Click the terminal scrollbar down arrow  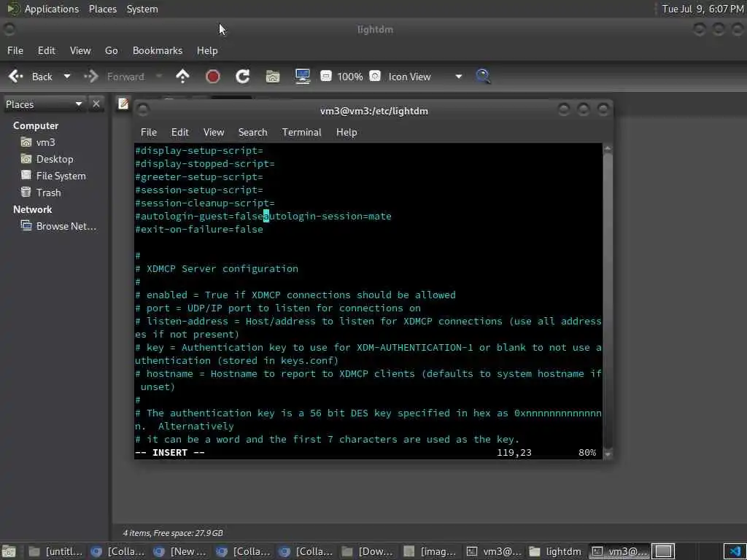[608, 454]
